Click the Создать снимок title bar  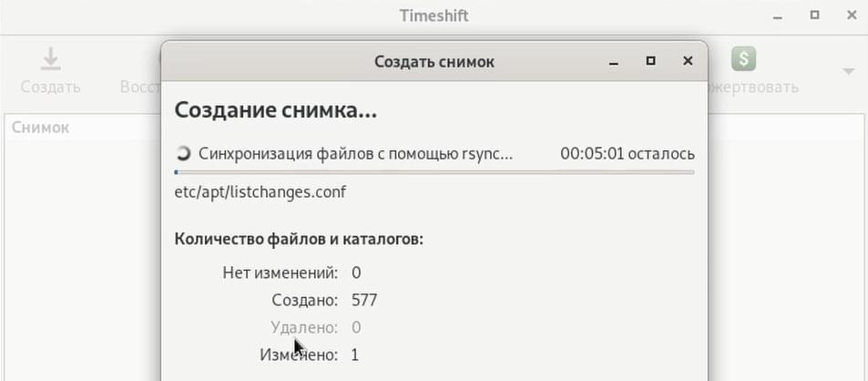coord(434,61)
